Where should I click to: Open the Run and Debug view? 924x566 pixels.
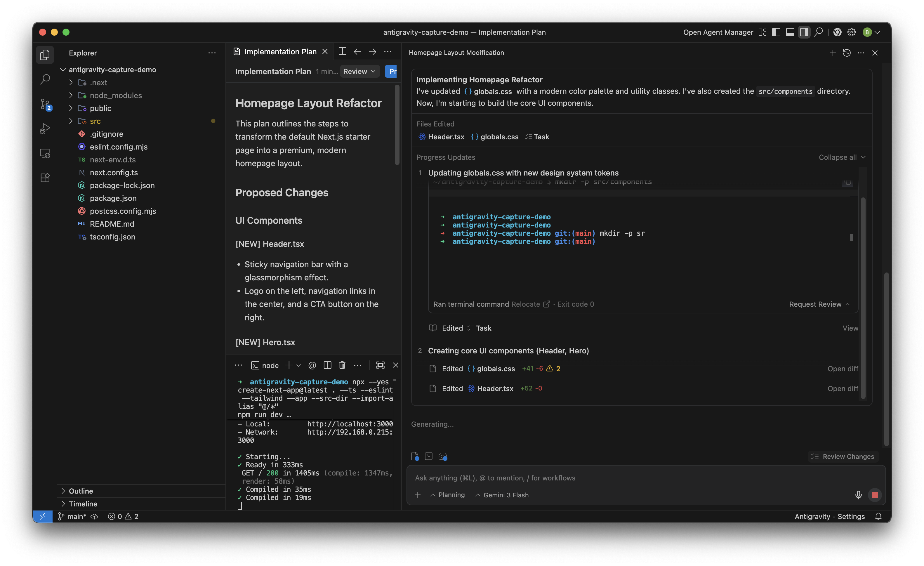(x=45, y=129)
